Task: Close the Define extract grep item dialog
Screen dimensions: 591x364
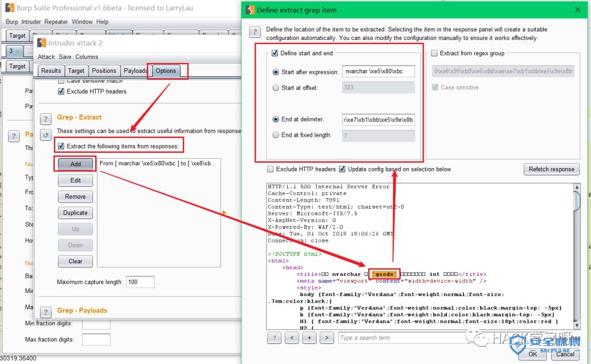Action: 578,10
